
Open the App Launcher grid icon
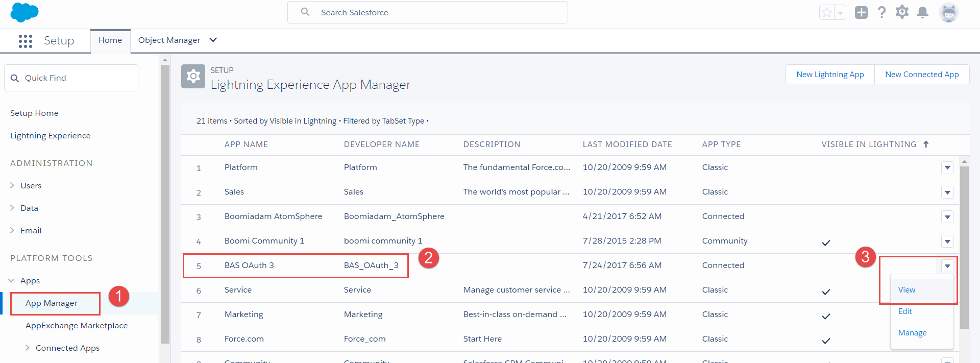(25, 41)
